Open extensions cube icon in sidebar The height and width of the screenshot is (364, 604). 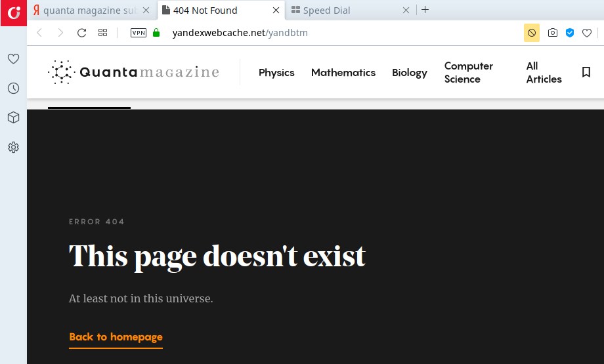tap(13, 118)
